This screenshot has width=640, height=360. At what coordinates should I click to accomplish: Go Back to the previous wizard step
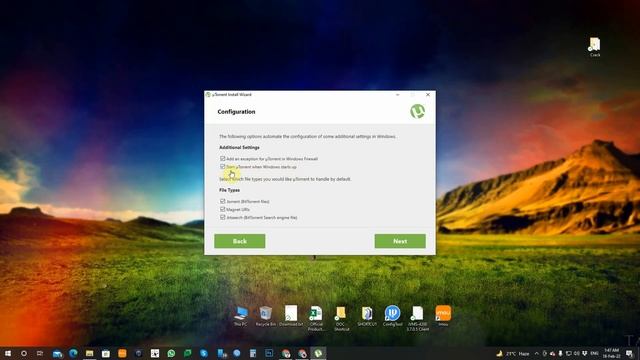[240, 241]
